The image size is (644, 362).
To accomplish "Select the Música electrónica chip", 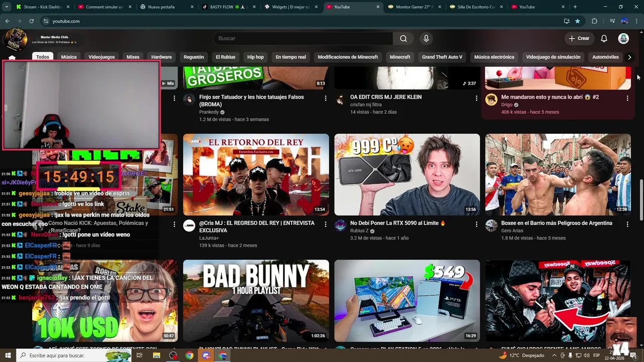I will coord(494,57).
